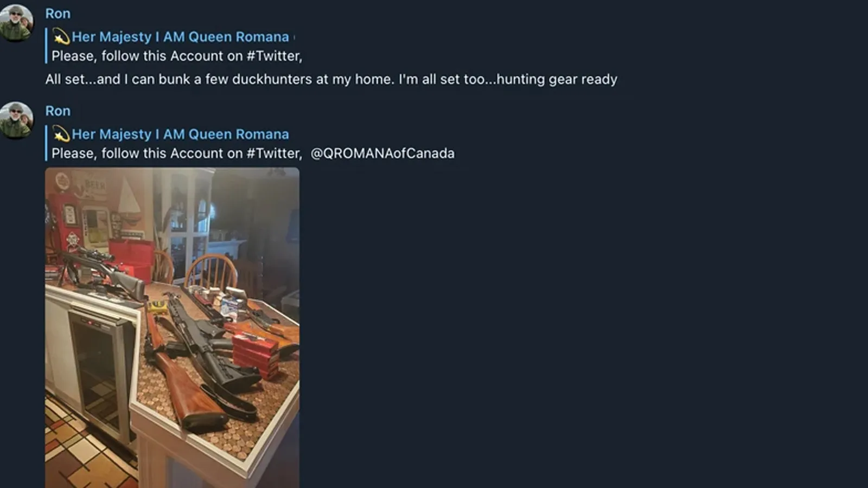Click 'Her Majesty I AM Queen Romana' name in first reply
This screenshot has height=488, width=868.
180,37
